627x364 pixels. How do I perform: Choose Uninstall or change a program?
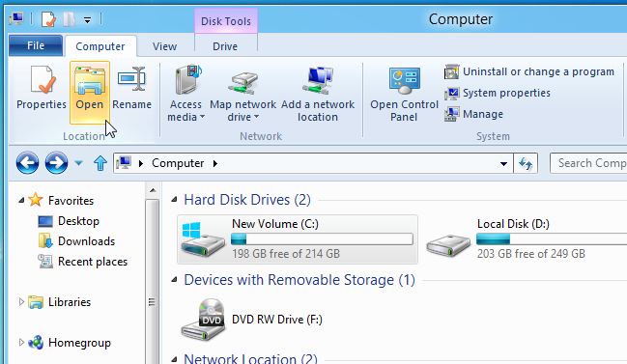(x=529, y=71)
